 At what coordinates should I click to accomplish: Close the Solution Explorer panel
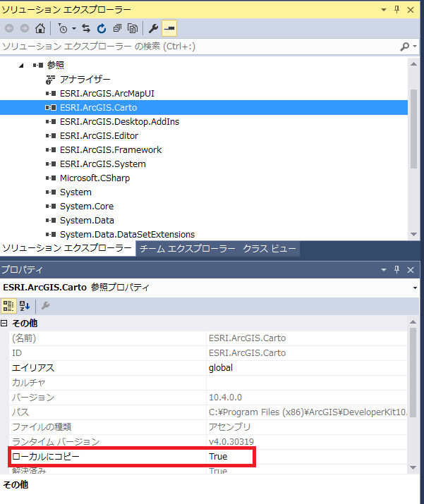411,10
